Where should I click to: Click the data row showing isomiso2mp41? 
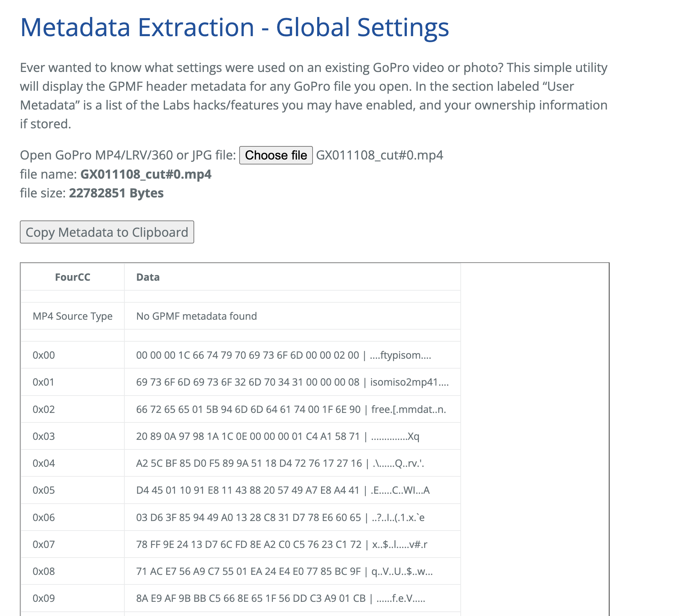tap(292, 382)
